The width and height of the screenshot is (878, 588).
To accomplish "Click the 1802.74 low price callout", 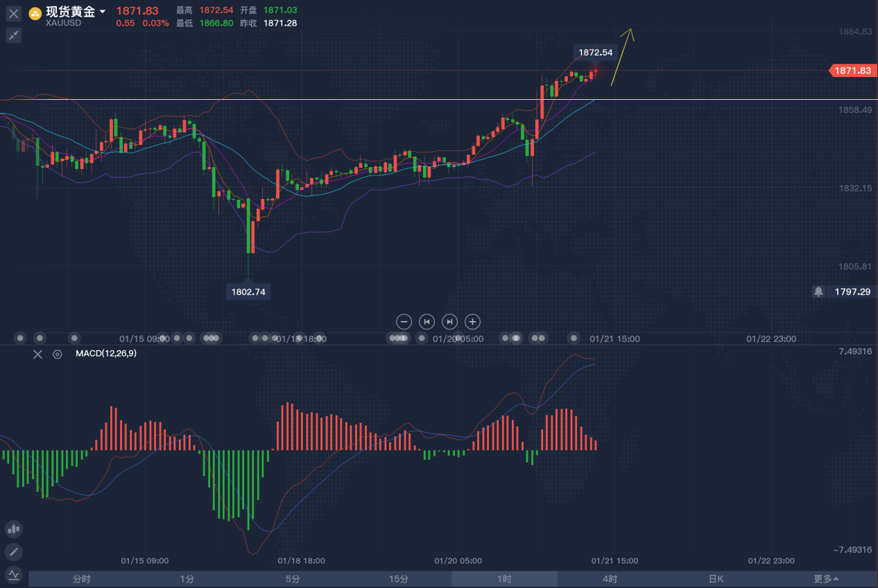I will click(x=248, y=292).
